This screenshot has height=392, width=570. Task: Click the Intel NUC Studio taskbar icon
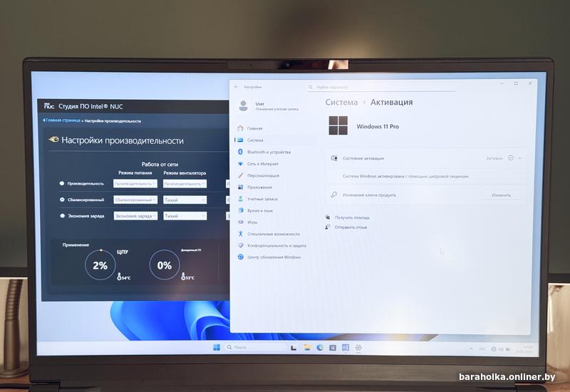click(346, 348)
